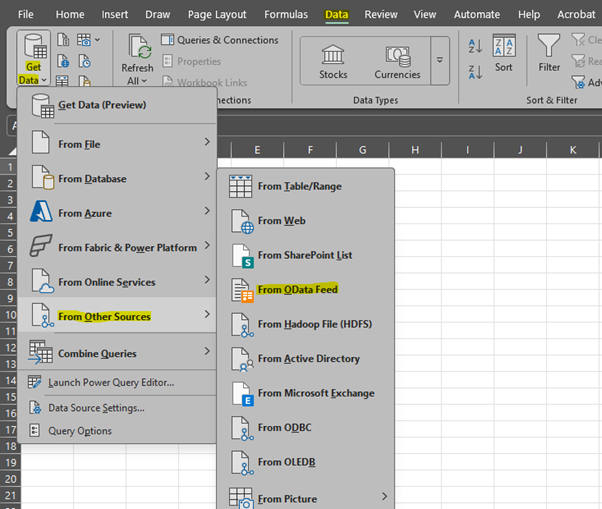The image size is (602, 509).
Task: Select the Currencies data type
Action: coord(397,61)
